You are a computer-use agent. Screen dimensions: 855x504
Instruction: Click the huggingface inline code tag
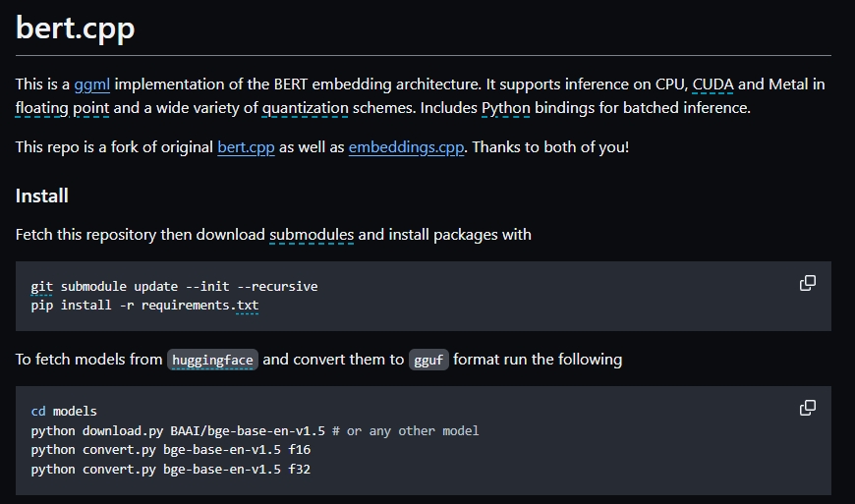point(212,360)
